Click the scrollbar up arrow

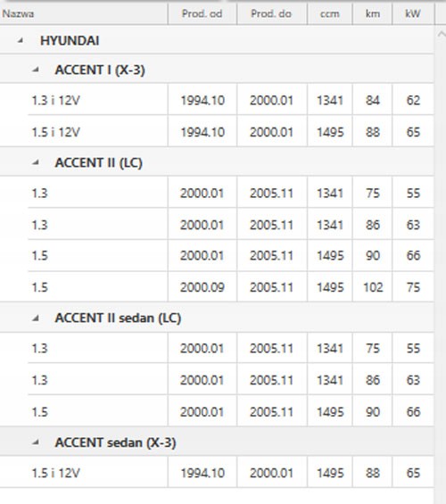pyautogui.click(x=442, y=34)
